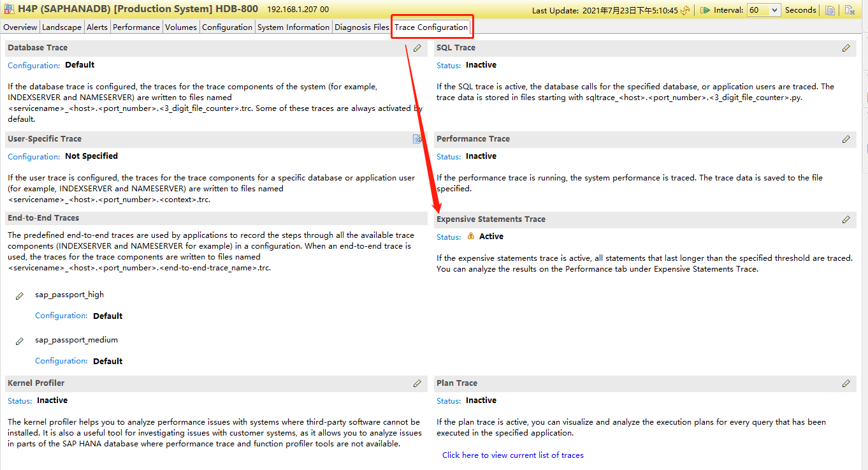Image resolution: width=868 pixels, height=470 pixels.
Task: Open the Configuration tab
Action: pos(227,27)
